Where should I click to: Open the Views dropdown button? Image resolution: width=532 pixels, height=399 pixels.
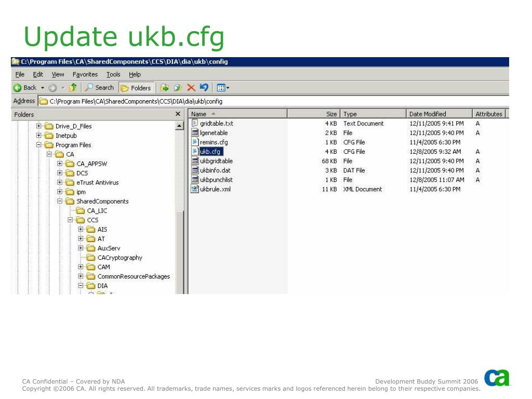coord(223,88)
